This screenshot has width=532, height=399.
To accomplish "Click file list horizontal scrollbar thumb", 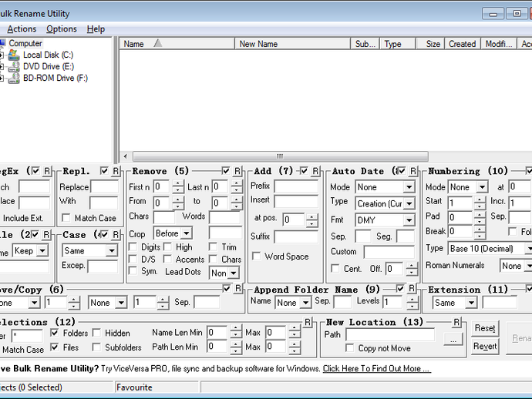I will pos(280,156).
